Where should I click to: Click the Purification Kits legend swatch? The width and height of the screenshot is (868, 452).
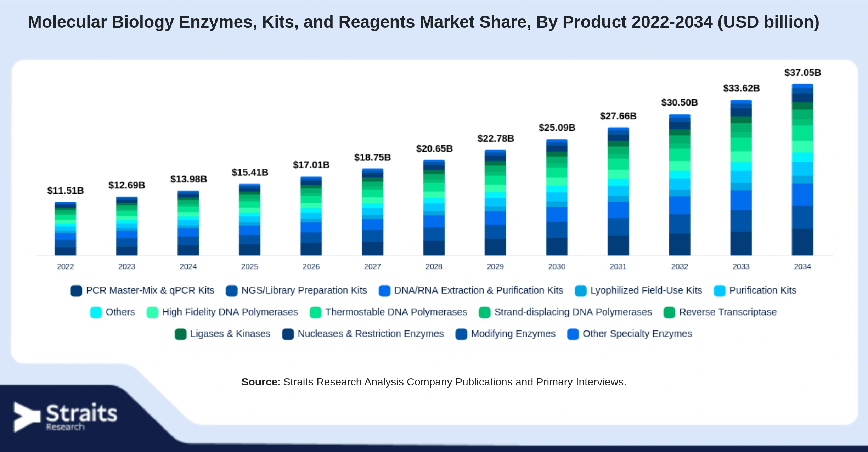[720, 291]
